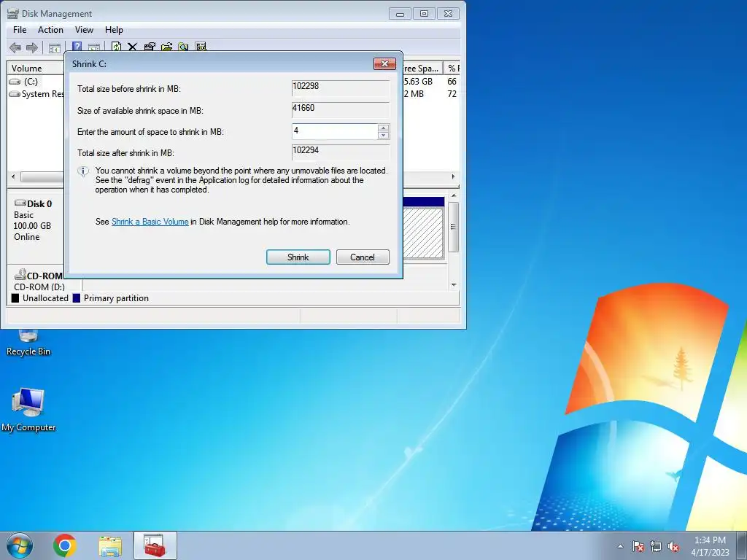Click the magnifier search toolbar icon

(x=183, y=47)
